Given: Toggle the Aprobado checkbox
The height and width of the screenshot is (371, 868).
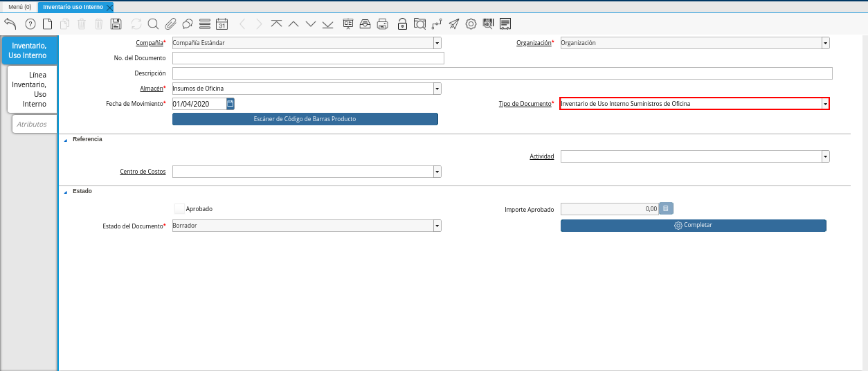Looking at the screenshot, I should [x=180, y=208].
